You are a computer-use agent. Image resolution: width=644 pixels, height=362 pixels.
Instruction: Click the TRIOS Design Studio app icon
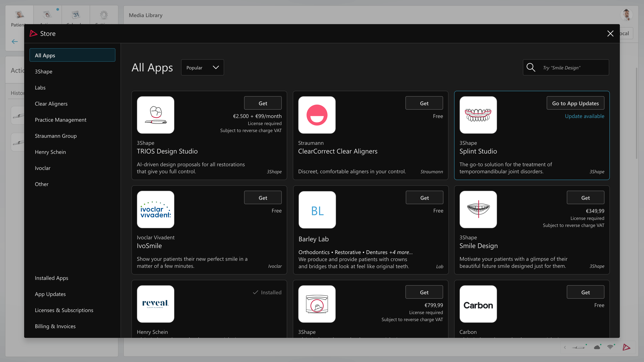tap(155, 115)
